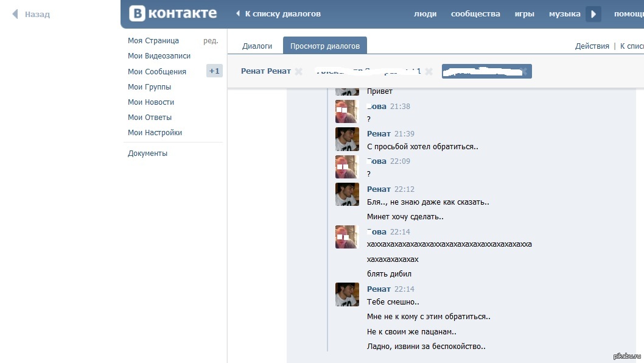Select the Просмотр диалогов tab

coord(324,46)
